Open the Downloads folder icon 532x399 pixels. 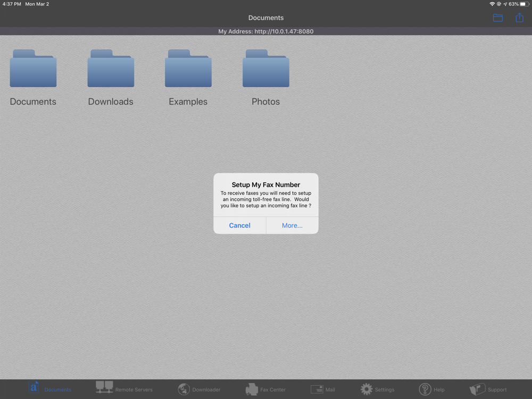point(111,68)
